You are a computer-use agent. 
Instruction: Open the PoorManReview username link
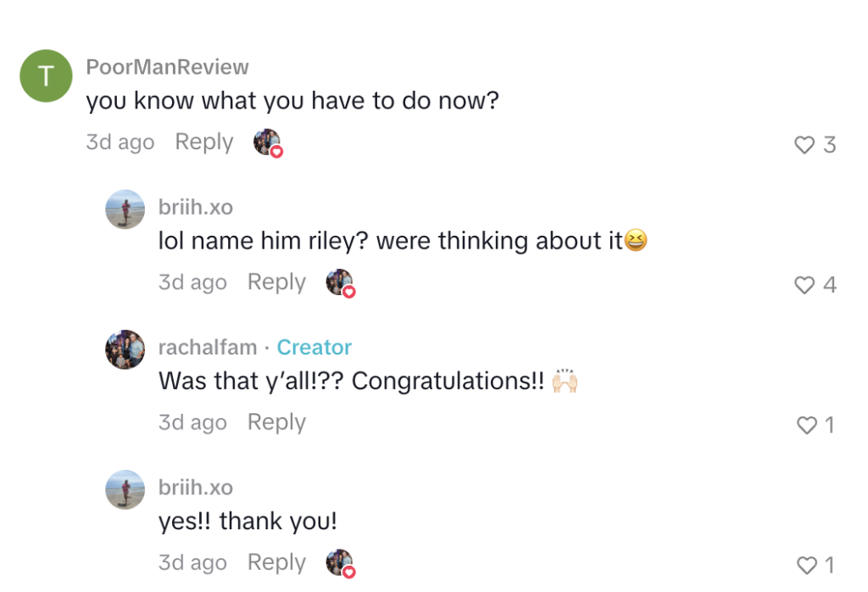(x=167, y=67)
